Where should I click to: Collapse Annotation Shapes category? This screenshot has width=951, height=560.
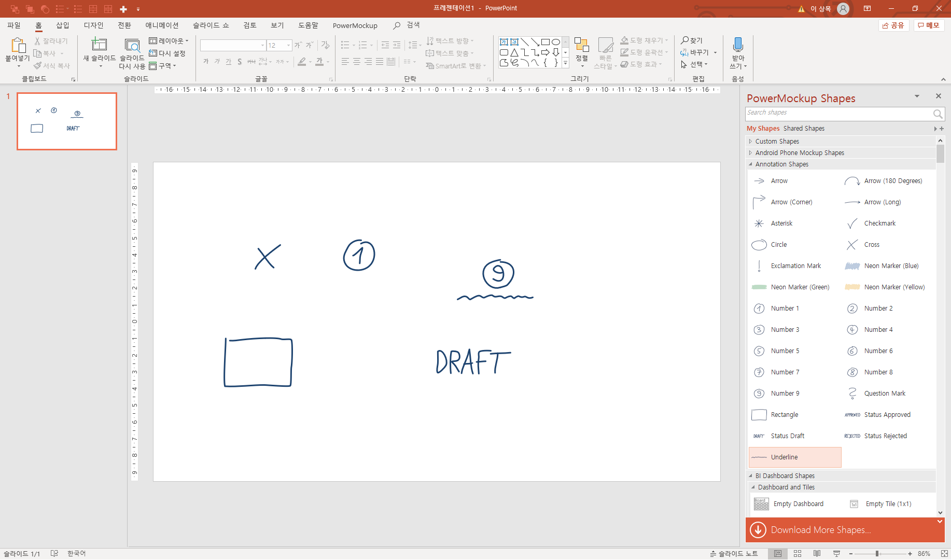[750, 164]
